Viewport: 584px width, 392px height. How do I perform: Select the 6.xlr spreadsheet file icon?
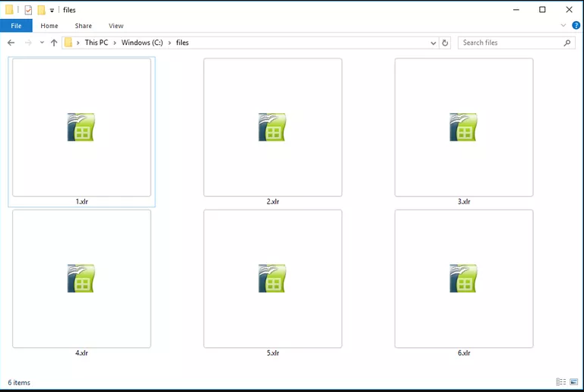pyautogui.click(x=463, y=279)
